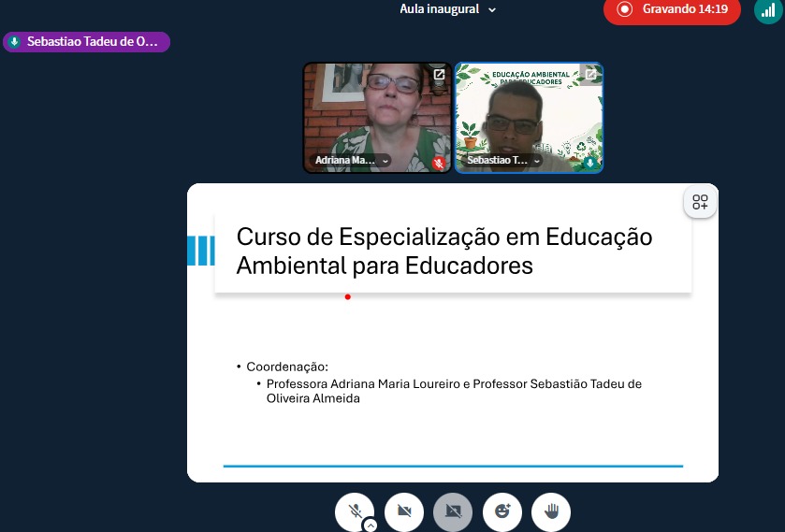The width and height of the screenshot is (785, 532).
Task: Click the Sebastiao Tadeu talking indicator
Action: [86, 42]
